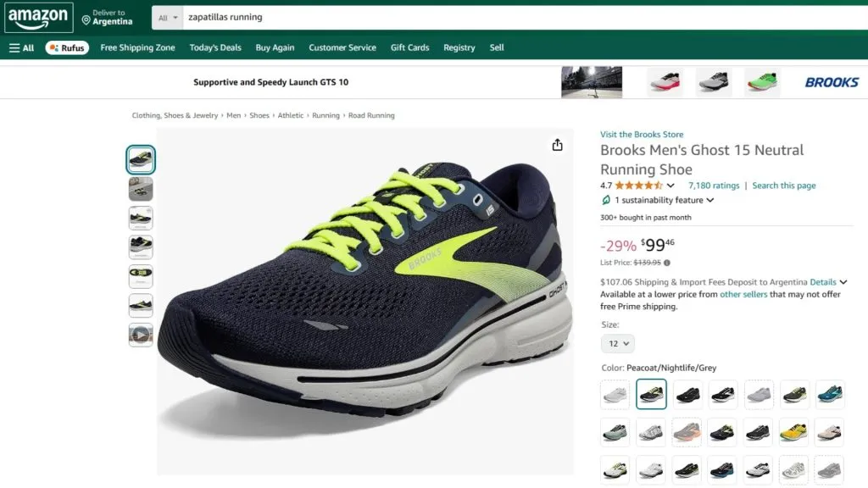
Task: Expand the search category All dropdown
Action: pyautogui.click(x=169, y=17)
